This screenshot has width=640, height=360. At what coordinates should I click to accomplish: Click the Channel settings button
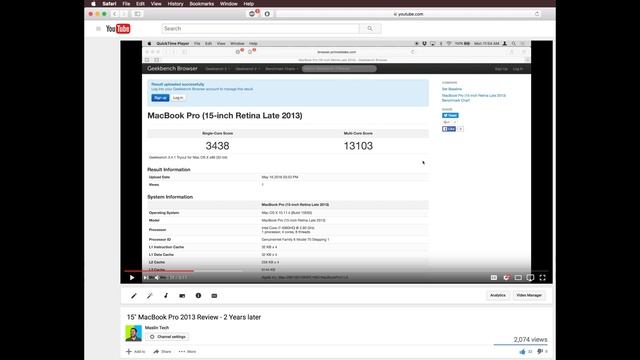pyautogui.click(x=167, y=337)
